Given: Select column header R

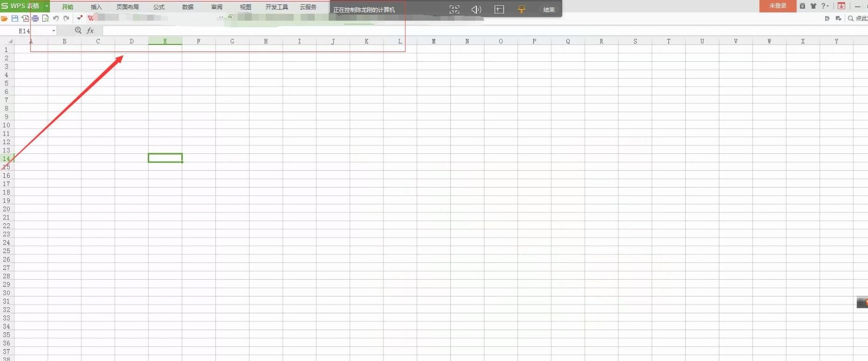Looking at the screenshot, I should (601, 41).
